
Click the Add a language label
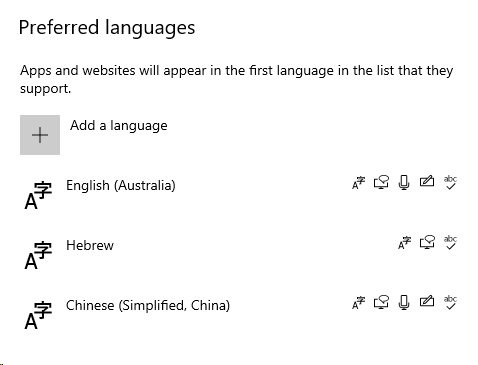pyautogui.click(x=119, y=126)
